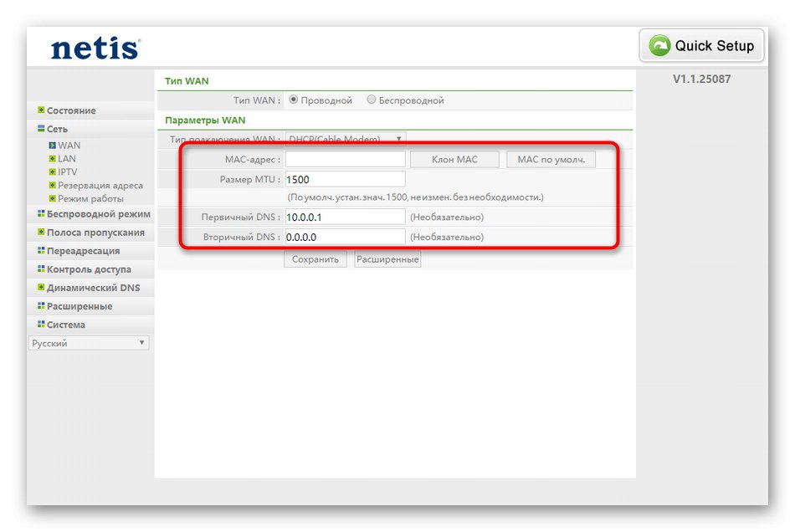Viewport: 795px width, 532px height.
Task: Open the WAN connection type dropdown
Action: click(346, 138)
